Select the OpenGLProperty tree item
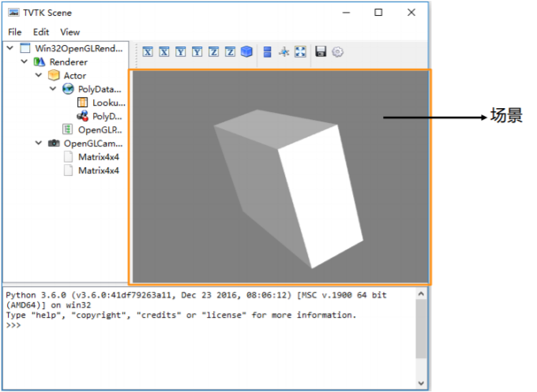This screenshot has width=537, height=392. pos(100,129)
